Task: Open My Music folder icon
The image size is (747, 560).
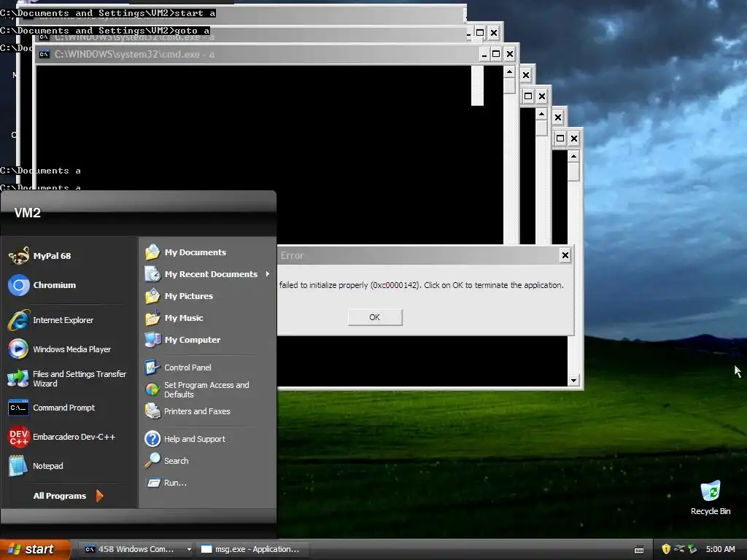Action: 153,318
